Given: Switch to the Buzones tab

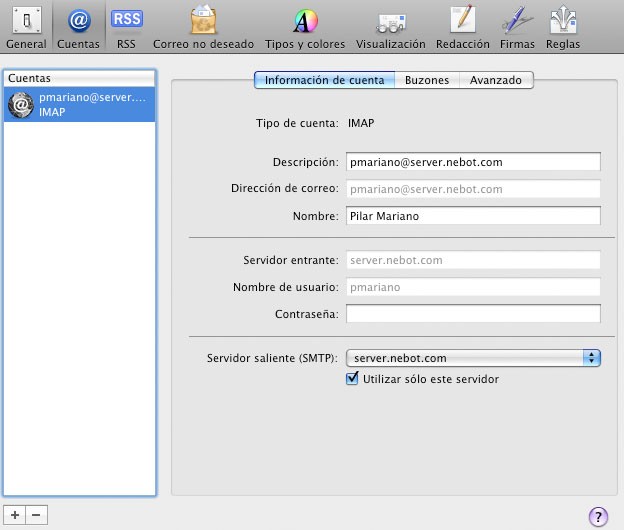Looking at the screenshot, I should 427,80.
